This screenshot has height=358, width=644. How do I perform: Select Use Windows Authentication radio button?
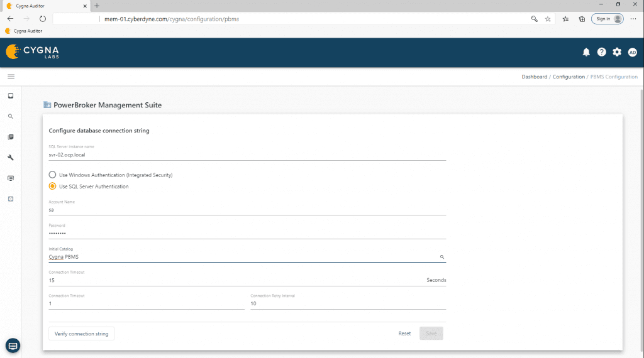[52, 175]
